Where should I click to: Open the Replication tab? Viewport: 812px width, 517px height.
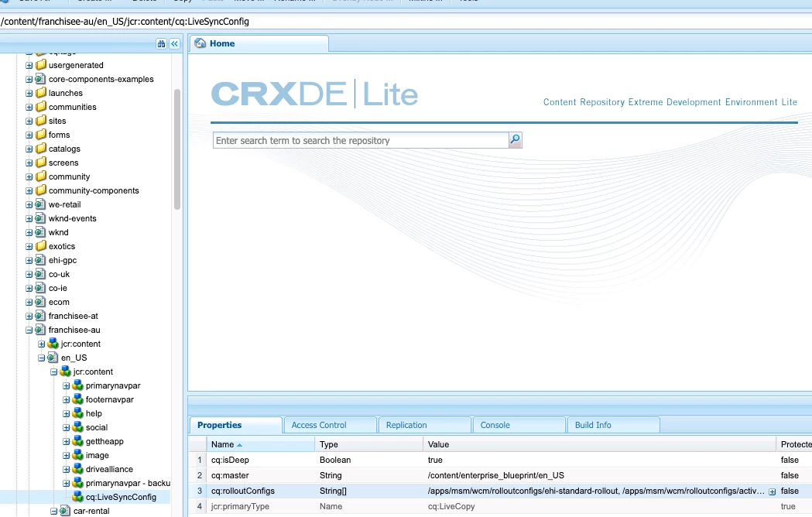[425, 425]
